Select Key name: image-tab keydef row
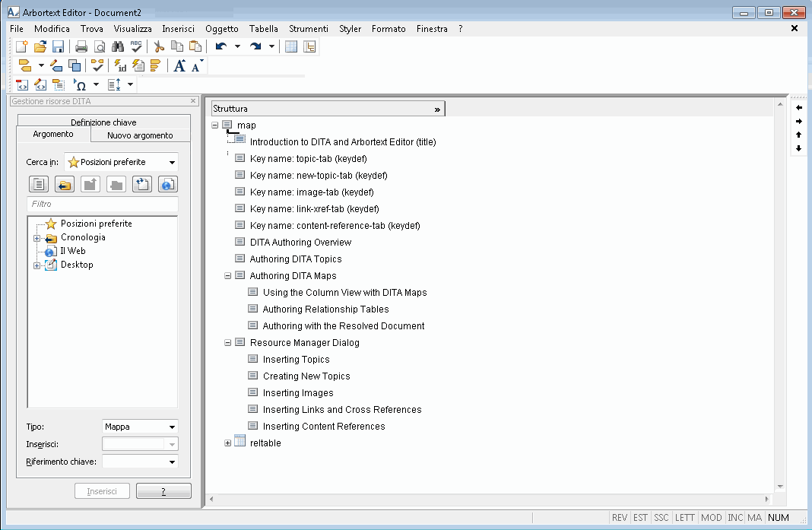812x530 pixels. [x=312, y=192]
